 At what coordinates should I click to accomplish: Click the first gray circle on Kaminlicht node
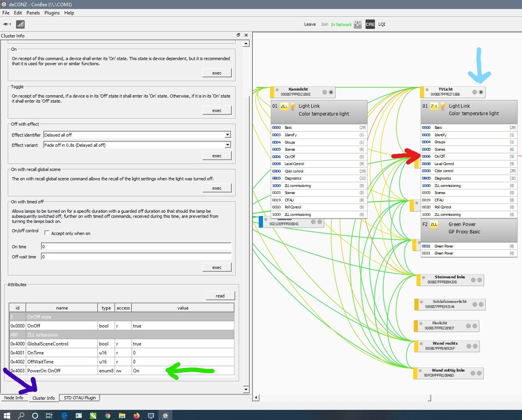[325, 92]
